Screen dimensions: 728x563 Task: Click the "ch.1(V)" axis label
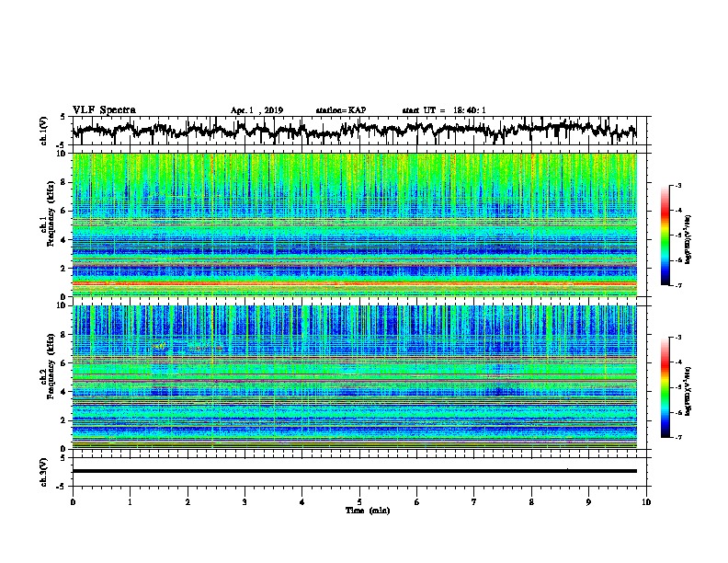[x=43, y=131]
